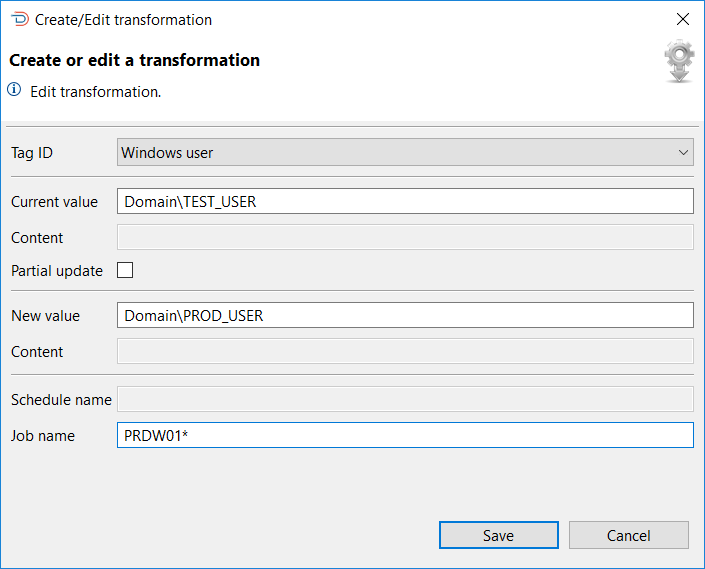This screenshot has height=569, width=705.
Task: Click the Content field under Current value
Action: point(405,237)
